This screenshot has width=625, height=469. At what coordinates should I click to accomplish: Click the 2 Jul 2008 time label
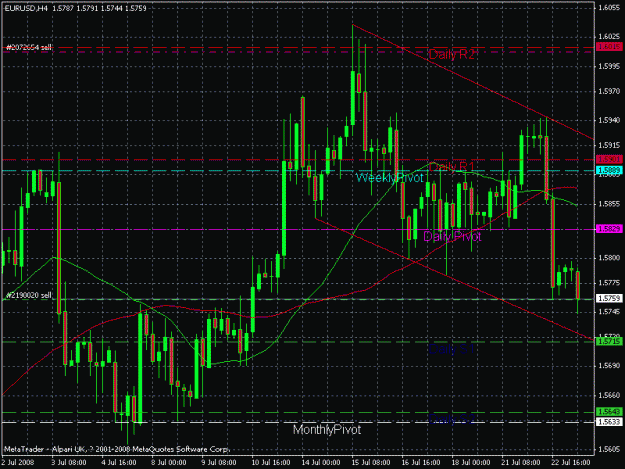click(18, 463)
